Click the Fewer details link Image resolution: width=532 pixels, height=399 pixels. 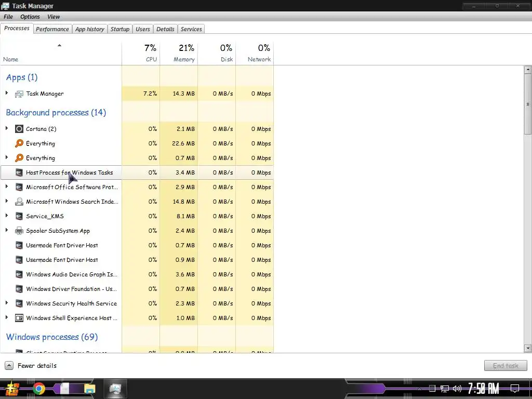[x=37, y=366]
